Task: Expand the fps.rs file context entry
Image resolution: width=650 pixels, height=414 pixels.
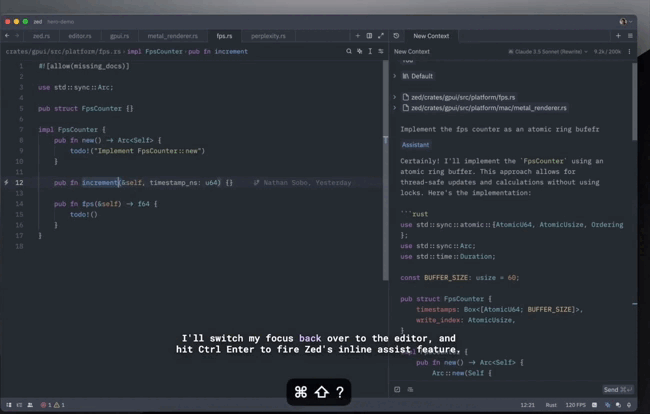Action: click(x=396, y=97)
